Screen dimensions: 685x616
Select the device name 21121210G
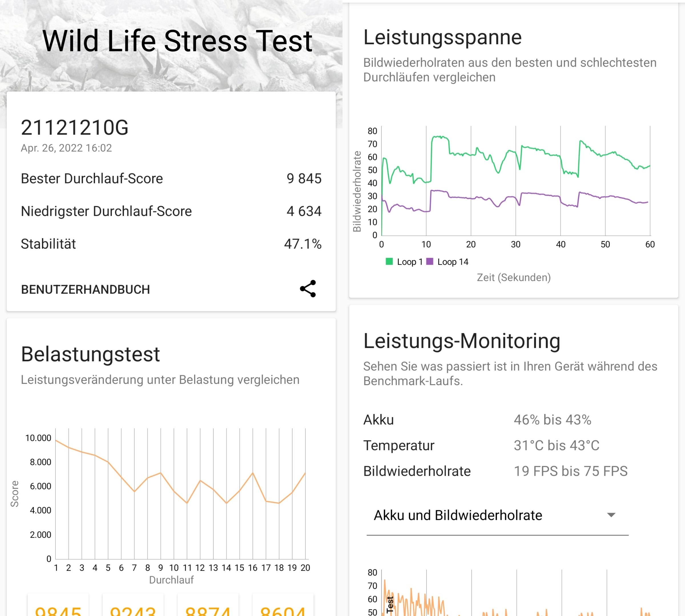click(74, 127)
